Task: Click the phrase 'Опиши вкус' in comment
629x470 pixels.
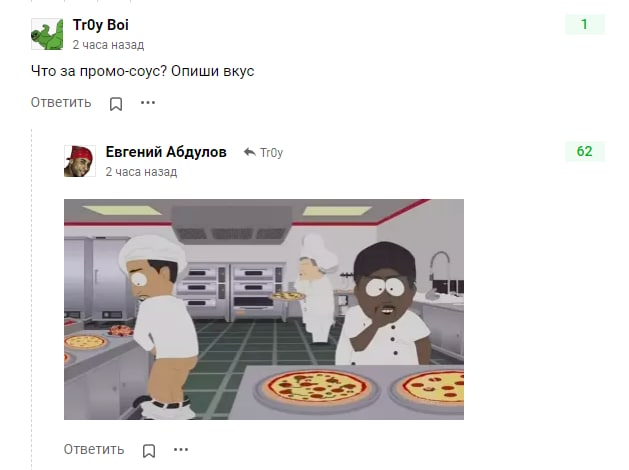Action: coord(213,71)
